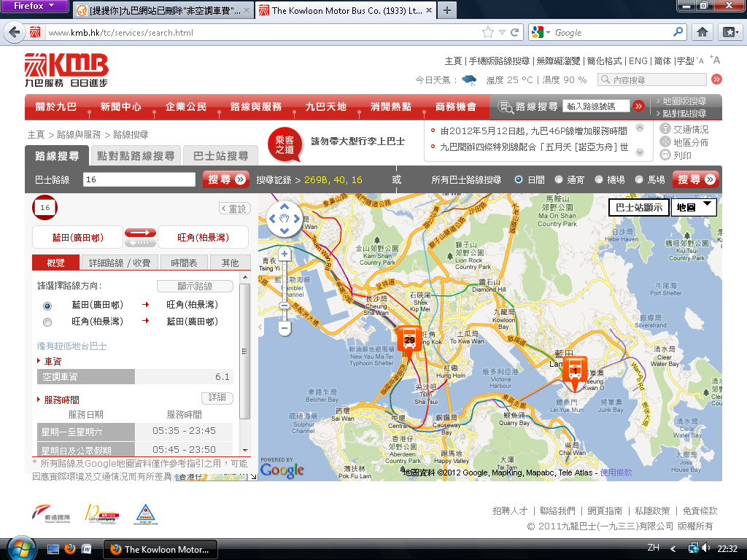747x560 pixels.
Task: Click the red arrow next to content search
Action: 716,79
